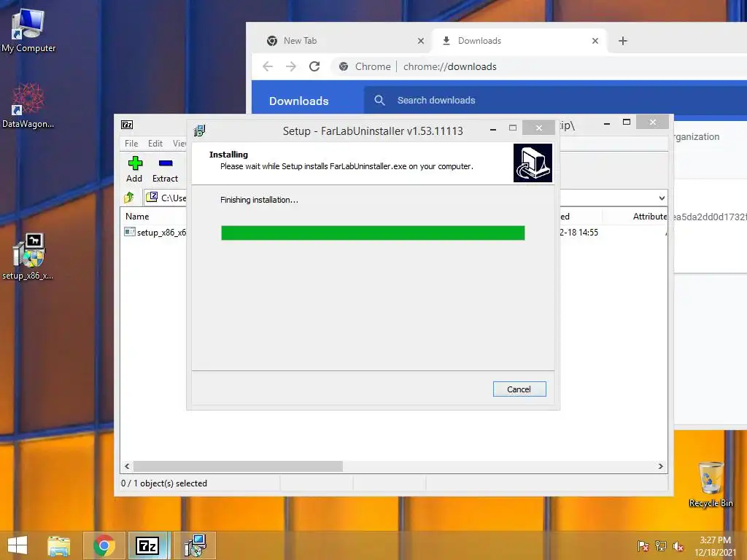The height and width of the screenshot is (560, 747).
Task: Switch to 7-Zip from taskbar
Action: click(147, 545)
